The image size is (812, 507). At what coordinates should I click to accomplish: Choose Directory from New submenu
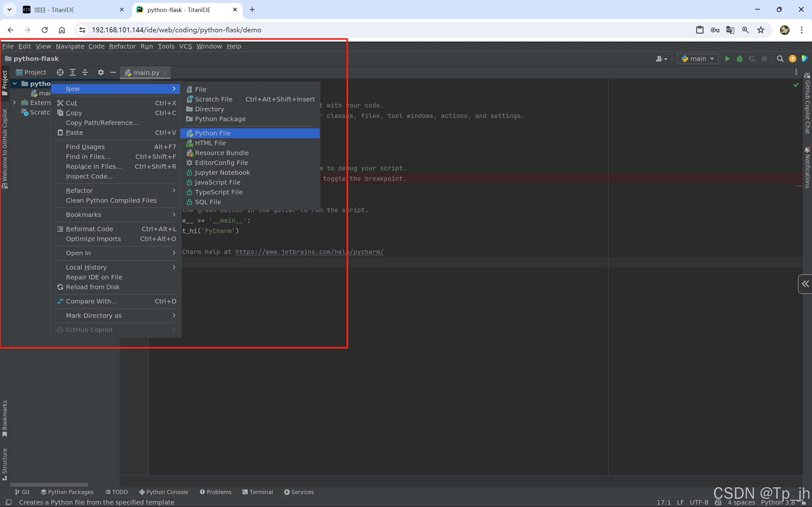click(x=250, y=109)
